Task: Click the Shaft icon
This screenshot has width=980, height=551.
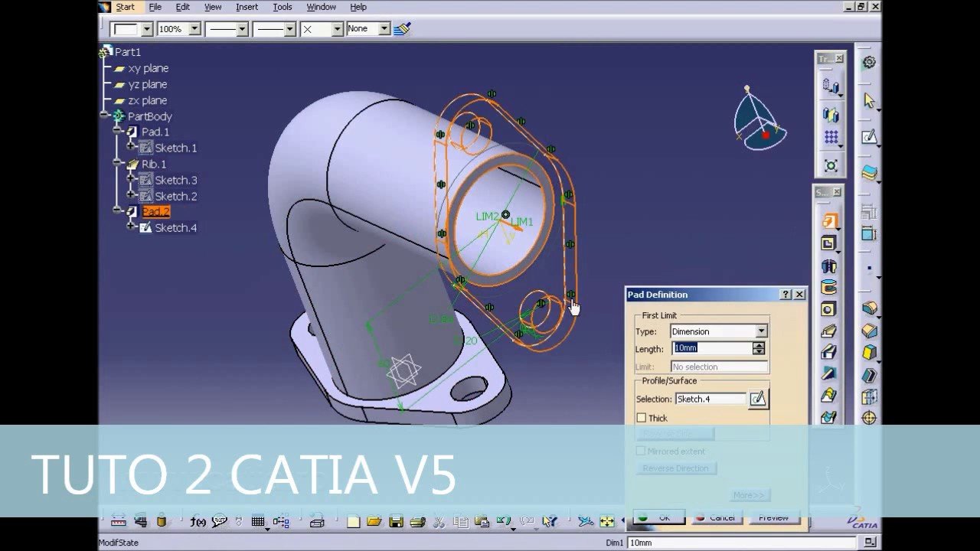Action: 829,266
